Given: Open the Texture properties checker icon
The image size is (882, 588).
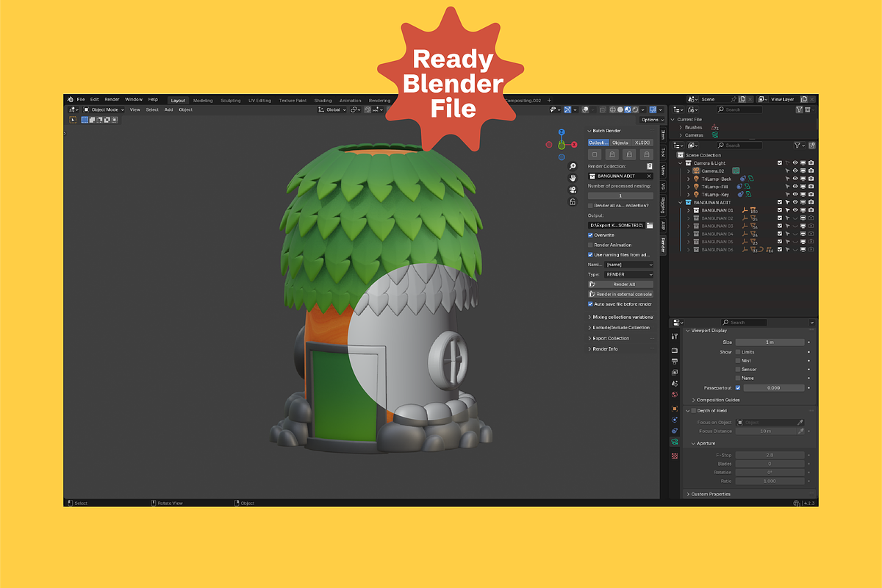Looking at the screenshot, I should (675, 456).
